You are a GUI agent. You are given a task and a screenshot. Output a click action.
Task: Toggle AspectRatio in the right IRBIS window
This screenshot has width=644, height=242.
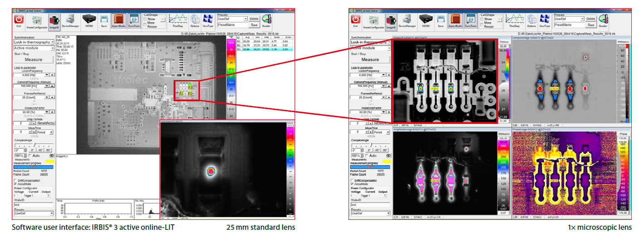455,21
